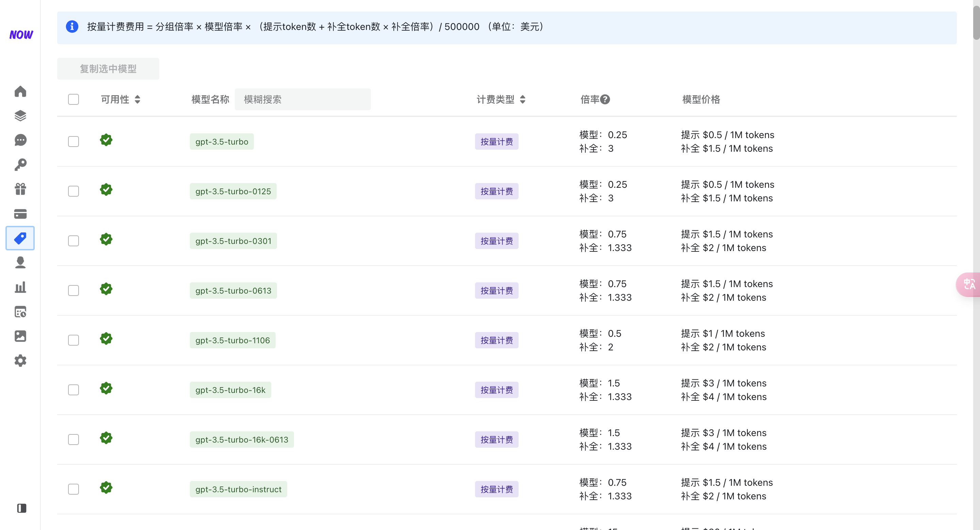The width and height of the screenshot is (980, 530).
Task: Select the price tag icon in sidebar
Action: (20, 238)
